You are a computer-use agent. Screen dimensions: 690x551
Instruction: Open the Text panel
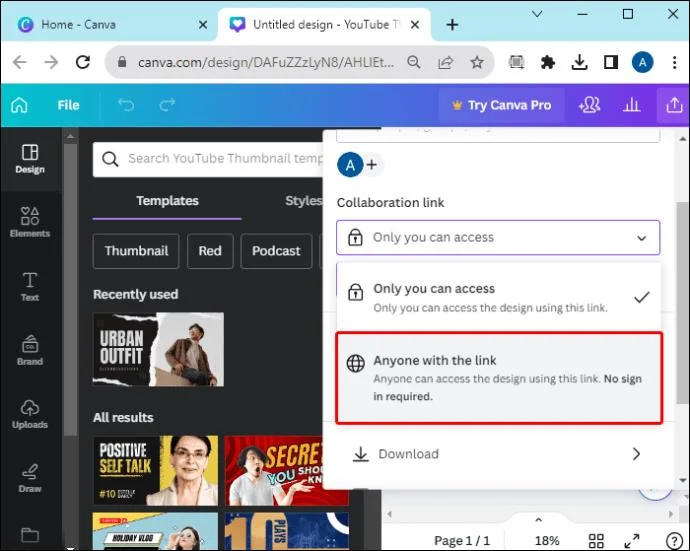pos(30,287)
